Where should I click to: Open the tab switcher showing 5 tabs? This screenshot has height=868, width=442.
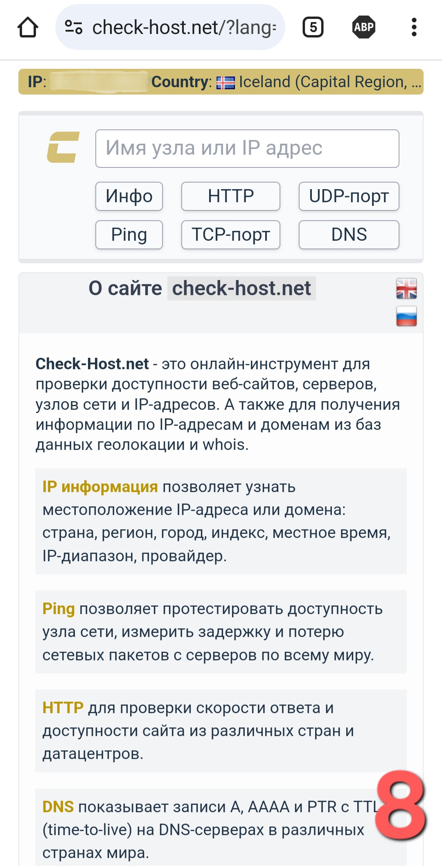tap(313, 27)
